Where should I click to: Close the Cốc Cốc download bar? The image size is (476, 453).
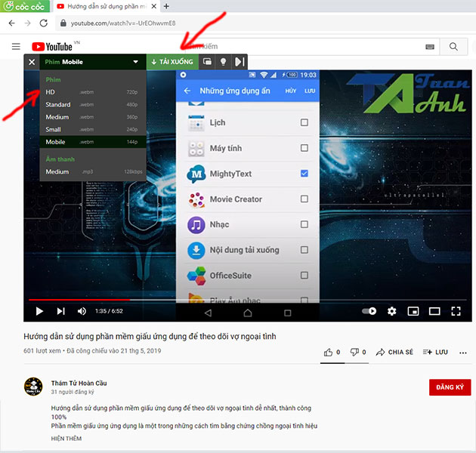[x=32, y=62]
